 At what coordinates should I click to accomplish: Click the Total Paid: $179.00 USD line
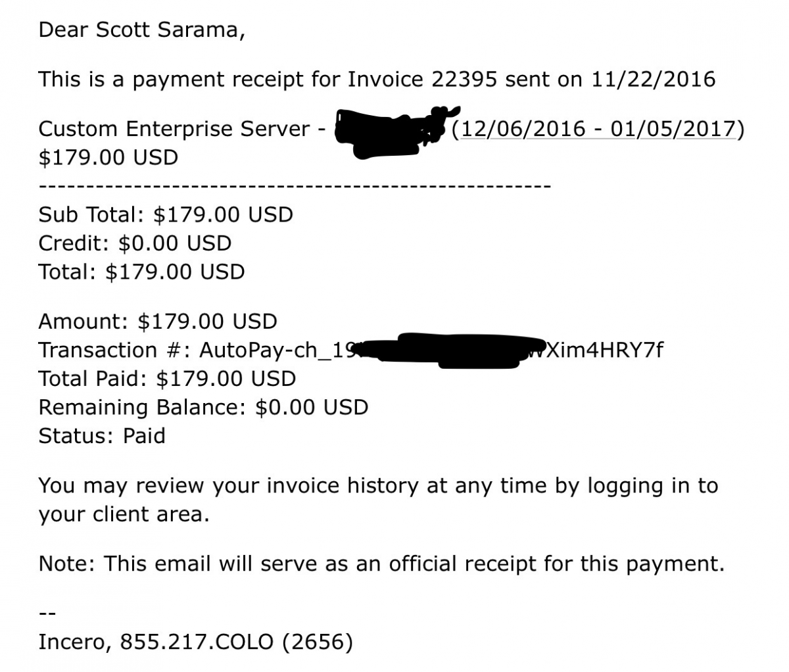[x=167, y=379]
